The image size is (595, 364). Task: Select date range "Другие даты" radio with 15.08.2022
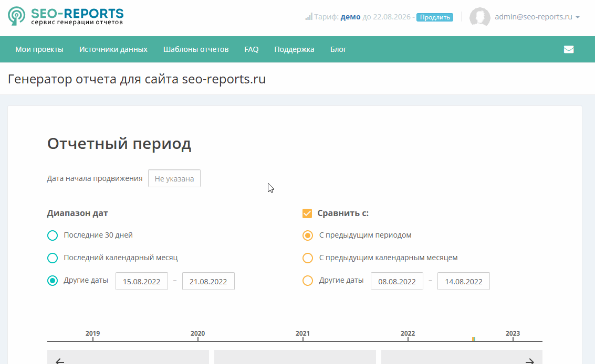coord(53,281)
